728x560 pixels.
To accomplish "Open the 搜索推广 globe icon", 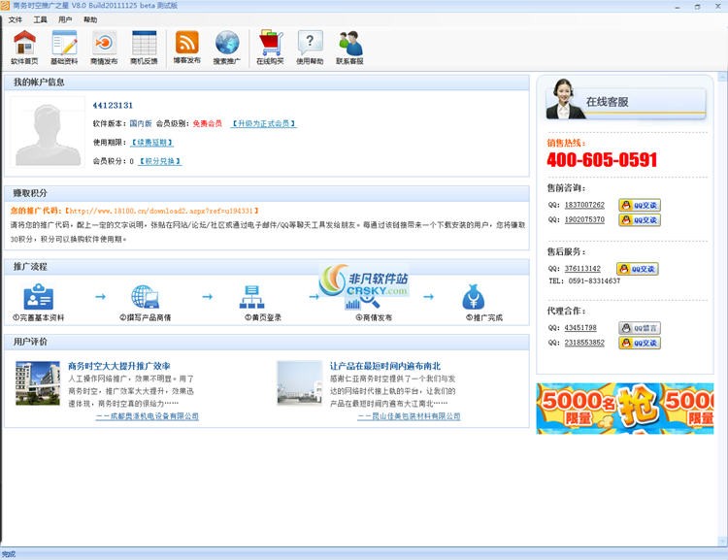I will pos(227,48).
